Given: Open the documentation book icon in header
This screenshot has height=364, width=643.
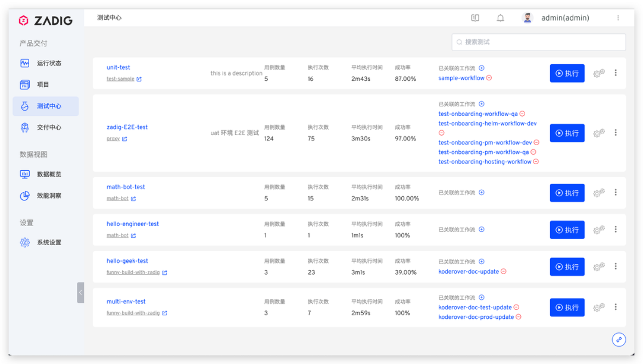Looking at the screenshot, I should [475, 18].
